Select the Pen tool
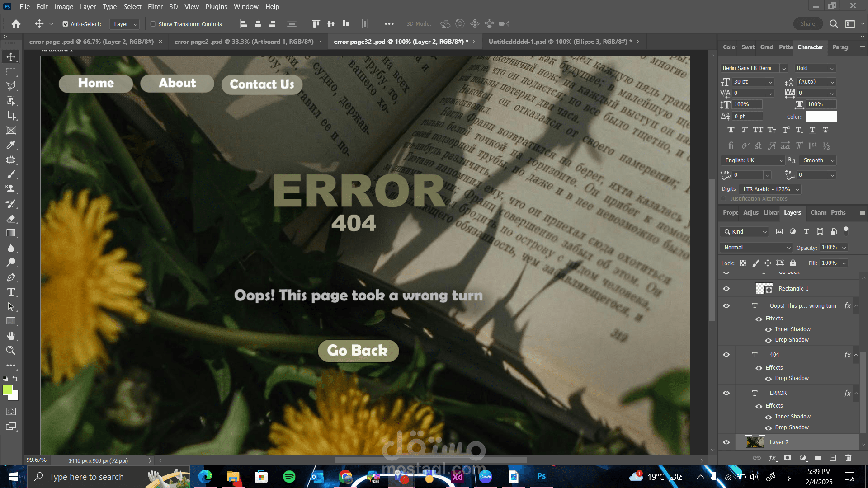Viewport: 868px width, 488px height. 11,277
